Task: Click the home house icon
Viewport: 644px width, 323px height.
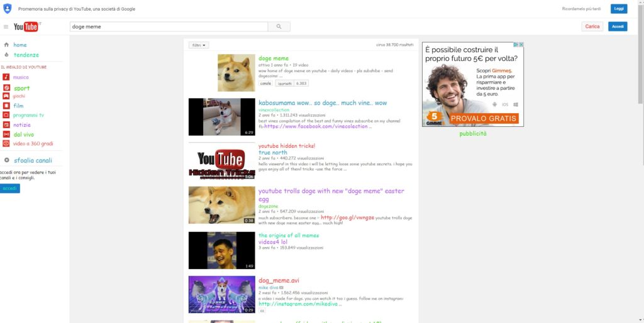Action: [x=6, y=45]
